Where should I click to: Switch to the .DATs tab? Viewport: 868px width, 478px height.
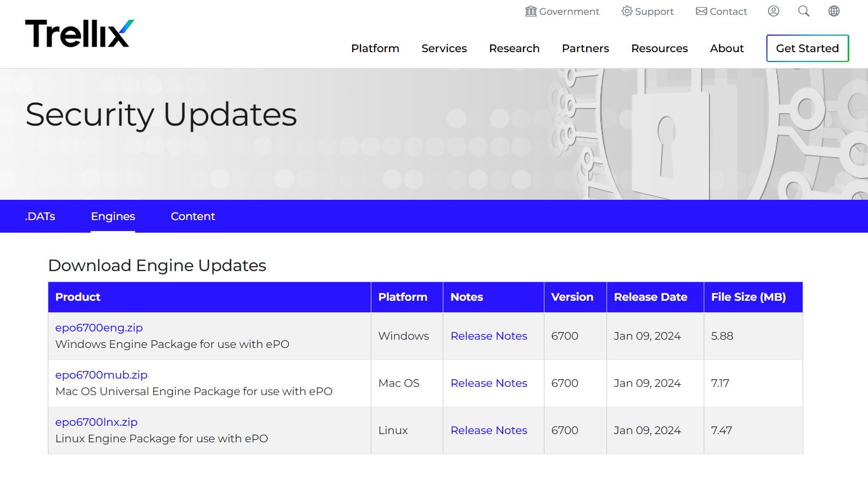40,216
